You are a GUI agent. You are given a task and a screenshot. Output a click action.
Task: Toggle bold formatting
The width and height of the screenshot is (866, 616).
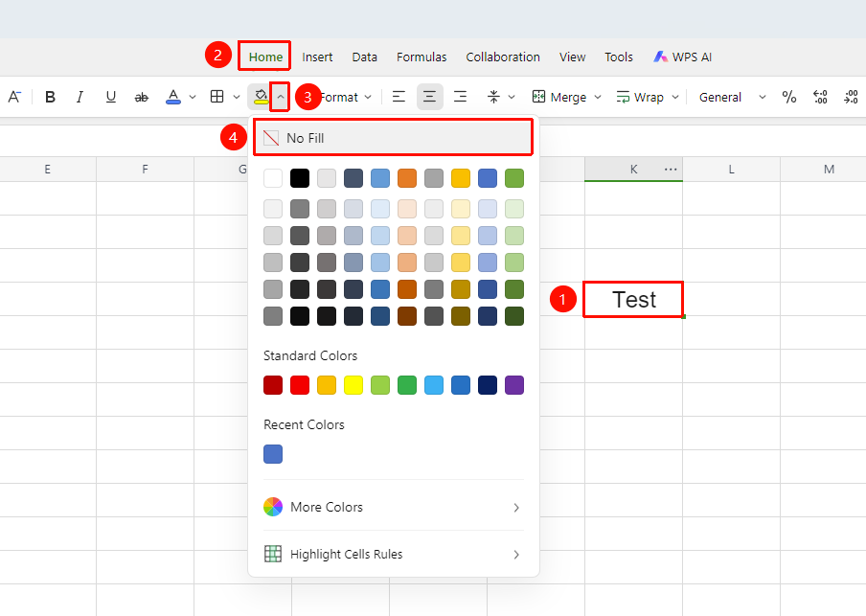click(50, 97)
